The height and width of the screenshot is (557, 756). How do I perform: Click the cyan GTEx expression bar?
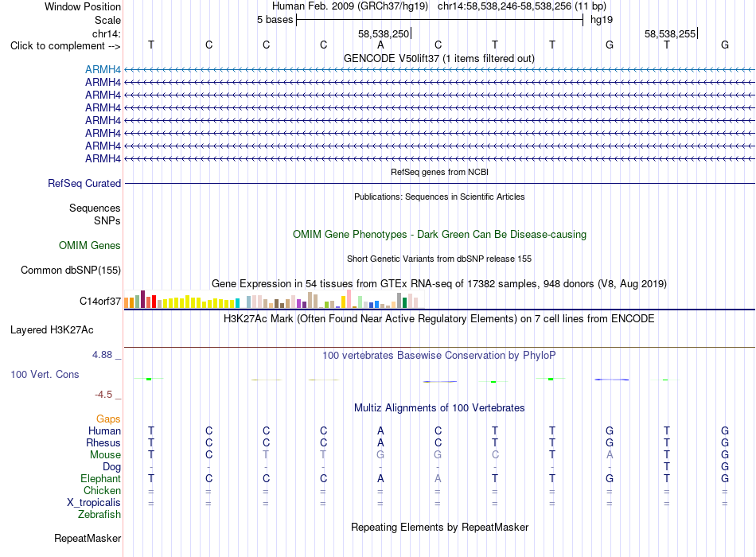tap(237, 303)
